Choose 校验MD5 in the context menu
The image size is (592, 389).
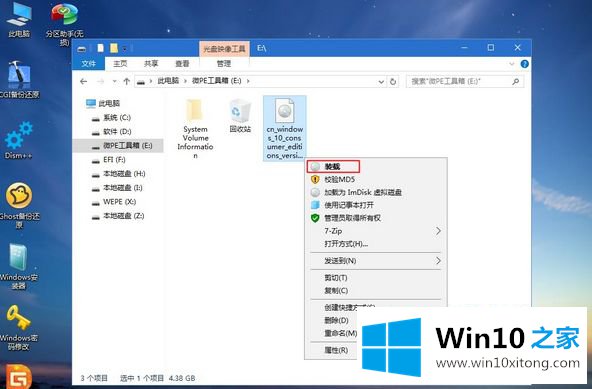pos(376,179)
